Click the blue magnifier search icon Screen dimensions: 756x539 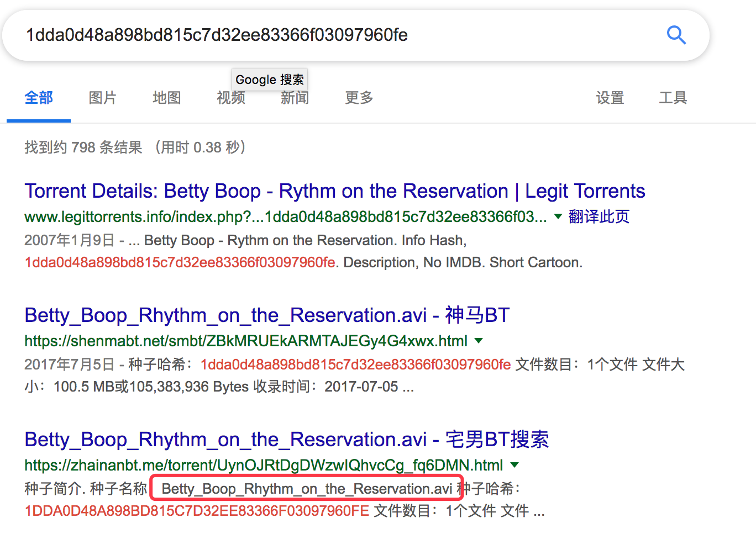click(676, 35)
